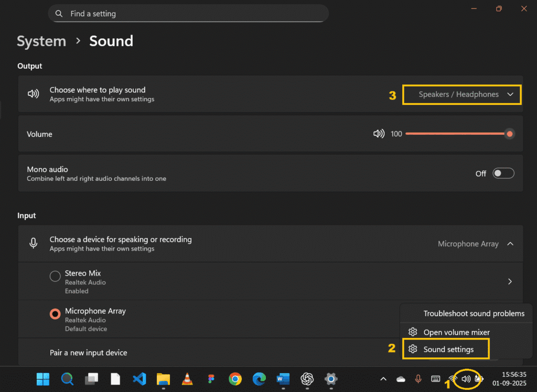Open Figma from the taskbar
This screenshot has width=537, height=392.
point(211,379)
